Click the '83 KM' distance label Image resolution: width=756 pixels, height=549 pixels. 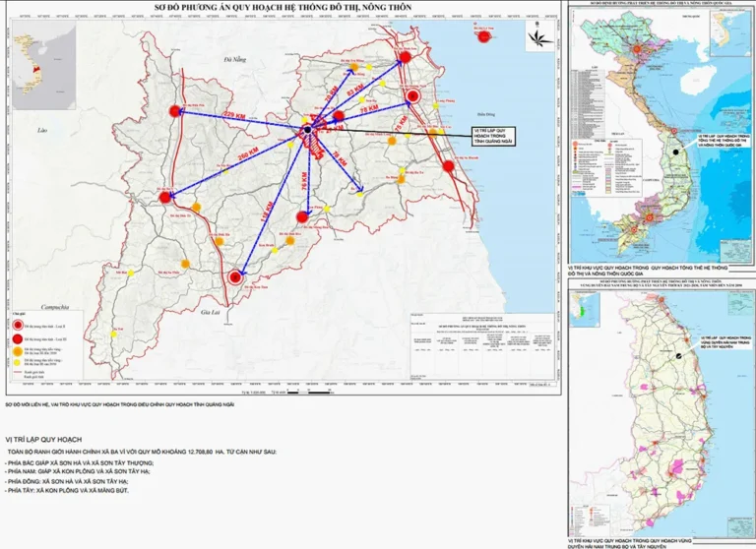click(x=354, y=91)
